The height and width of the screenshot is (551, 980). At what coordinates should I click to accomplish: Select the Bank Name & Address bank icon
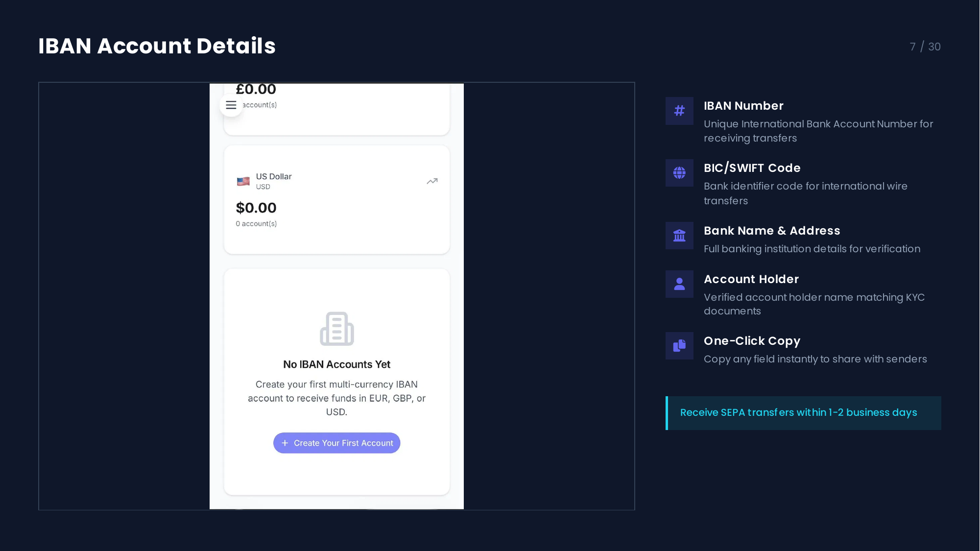click(x=679, y=236)
